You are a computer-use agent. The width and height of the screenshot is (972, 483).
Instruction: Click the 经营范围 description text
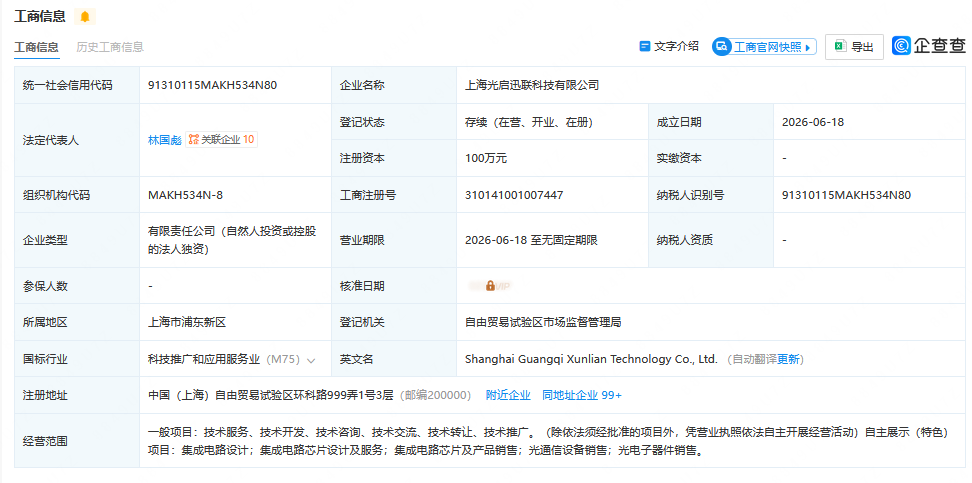pyautogui.click(x=548, y=441)
